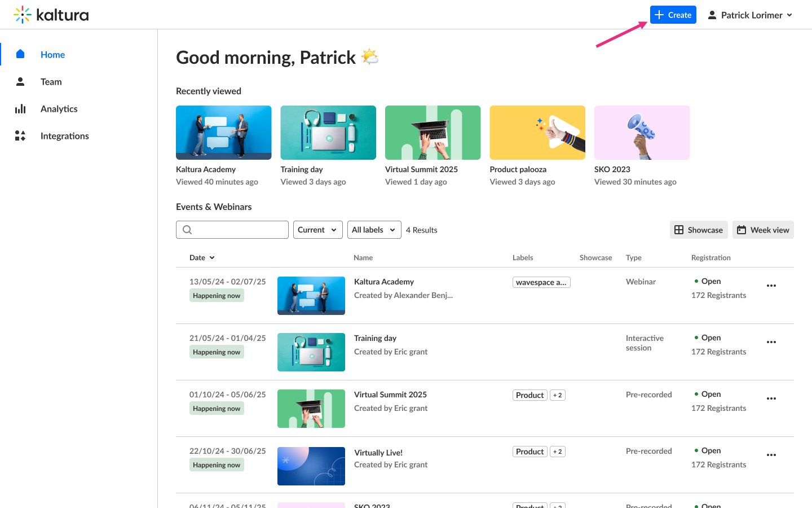Click the search magnifier icon in events filter
This screenshot has width=812, height=508.
coord(187,230)
